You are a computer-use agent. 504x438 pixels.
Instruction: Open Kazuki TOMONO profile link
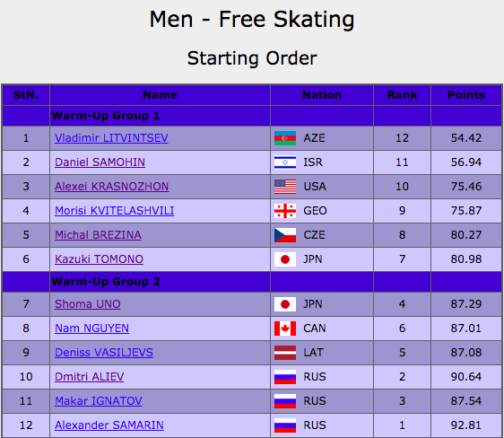pyautogui.click(x=99, y=259)
